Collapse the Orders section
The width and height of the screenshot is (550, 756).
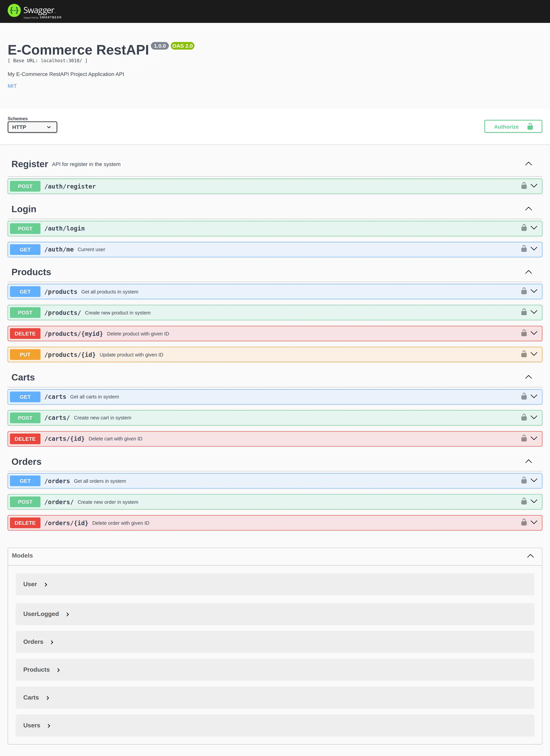528,461
